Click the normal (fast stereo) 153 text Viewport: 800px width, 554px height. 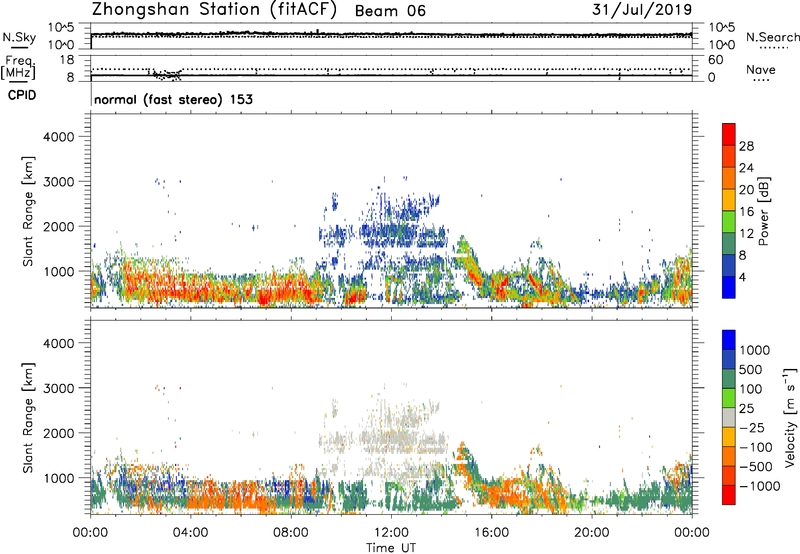tap(173, 99)
